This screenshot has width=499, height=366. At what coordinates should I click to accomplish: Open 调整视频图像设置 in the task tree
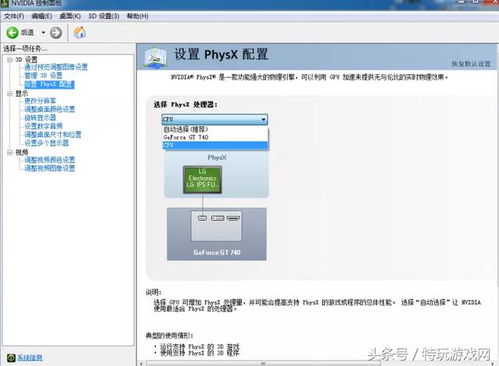point(50,168)
